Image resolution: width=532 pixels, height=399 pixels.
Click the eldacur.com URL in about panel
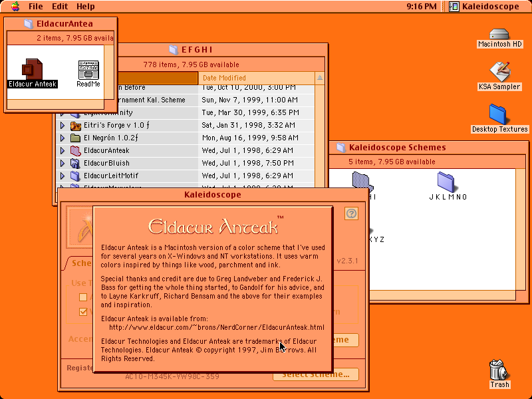click(x=217, y=327)
